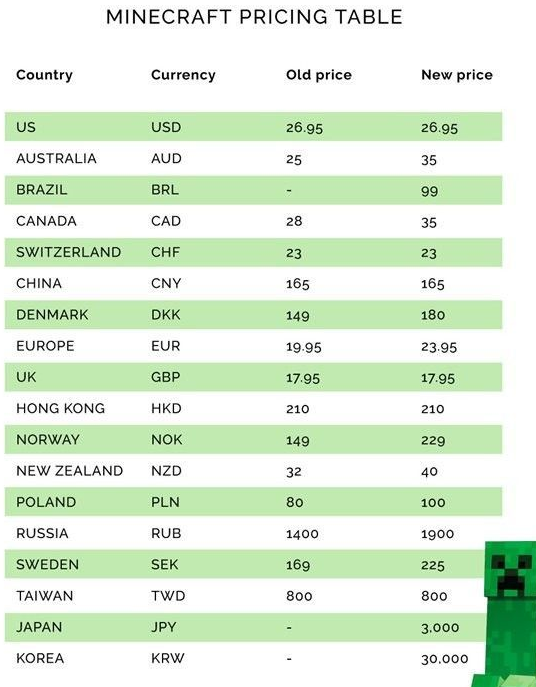Select the NEW ZEALAND row label
This screenshot has height=687, width=536.
tap(70, 471)
